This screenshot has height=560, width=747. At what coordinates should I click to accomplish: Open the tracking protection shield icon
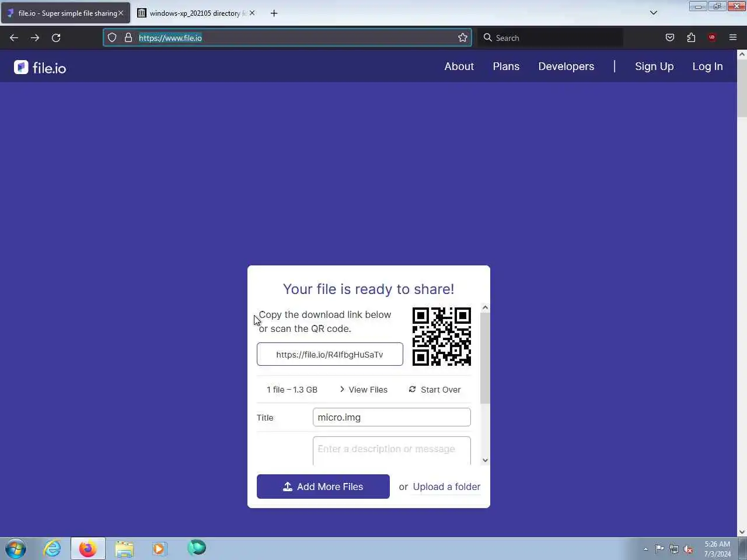click(112, 38)
